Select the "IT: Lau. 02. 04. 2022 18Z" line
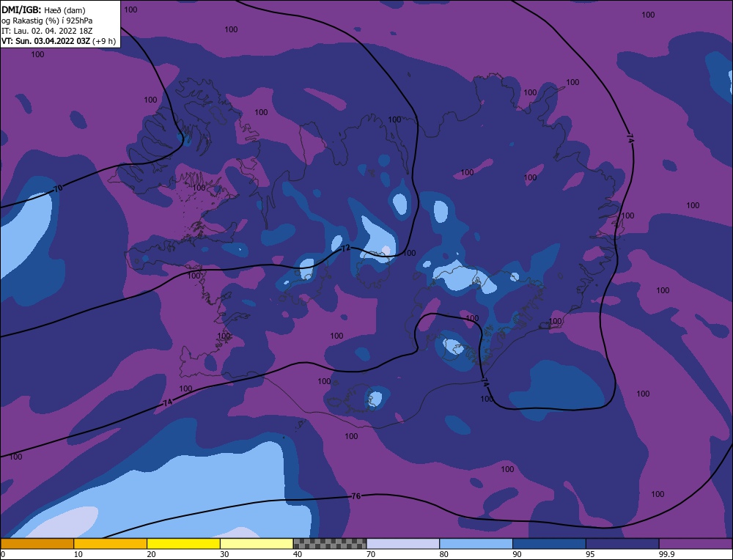 (47, 31)
